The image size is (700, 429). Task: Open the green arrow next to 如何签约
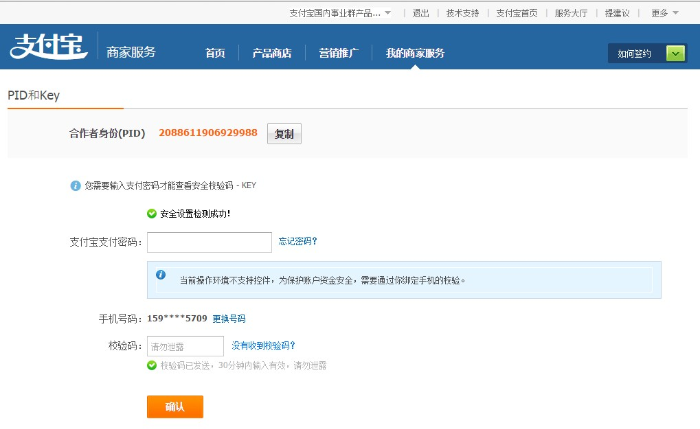(x=675, y=54)
